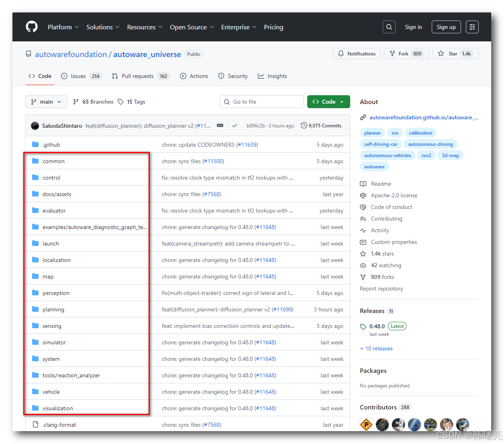
Task: View the 65 Branches list
Action: coord(93,102)
